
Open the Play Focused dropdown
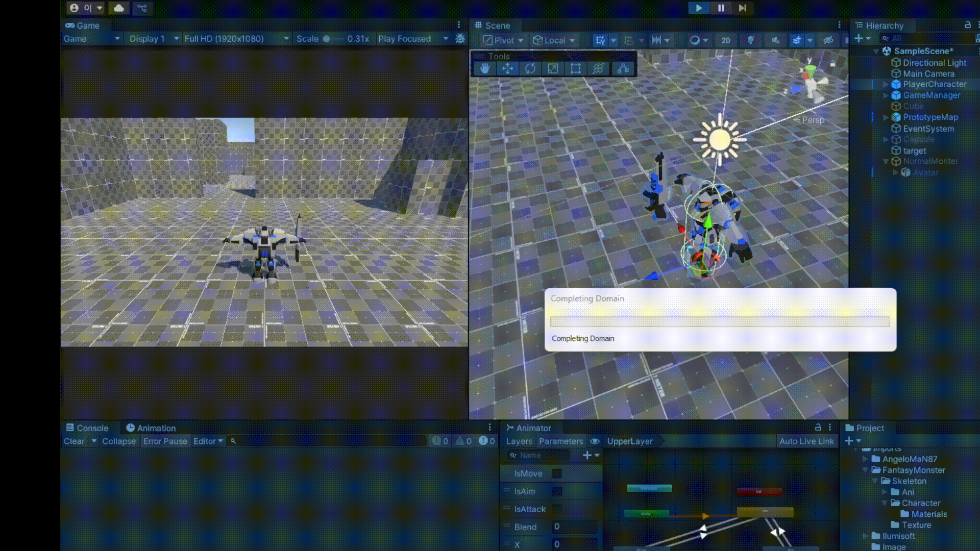pyautogui.click(x=412, y=39)
